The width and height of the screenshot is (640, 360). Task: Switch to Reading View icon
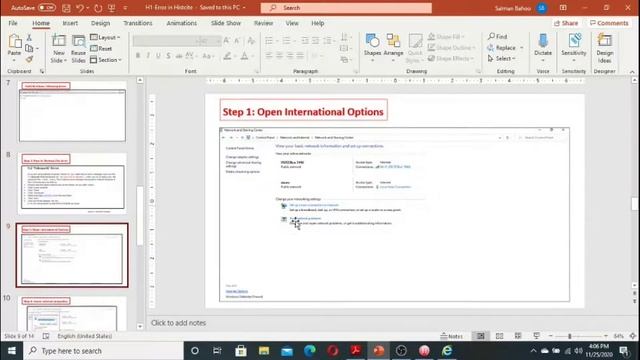518,336
